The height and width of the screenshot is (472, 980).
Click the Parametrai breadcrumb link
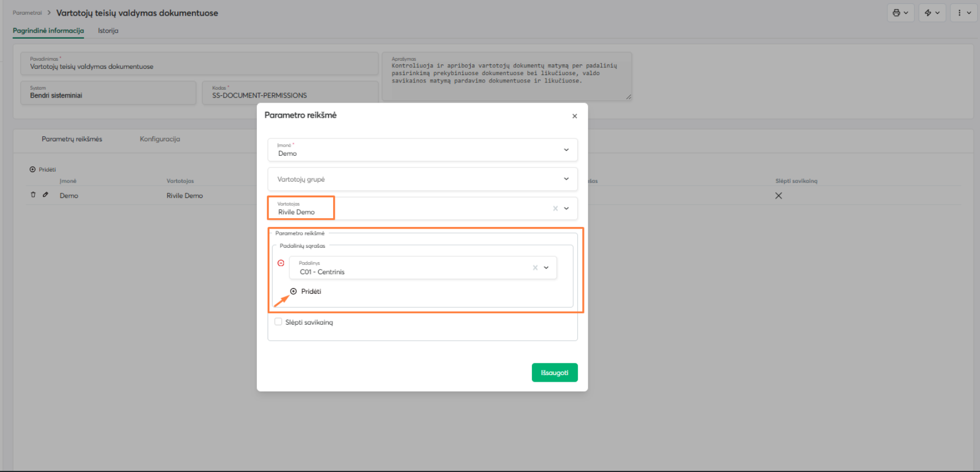click(x=27, y=13)
